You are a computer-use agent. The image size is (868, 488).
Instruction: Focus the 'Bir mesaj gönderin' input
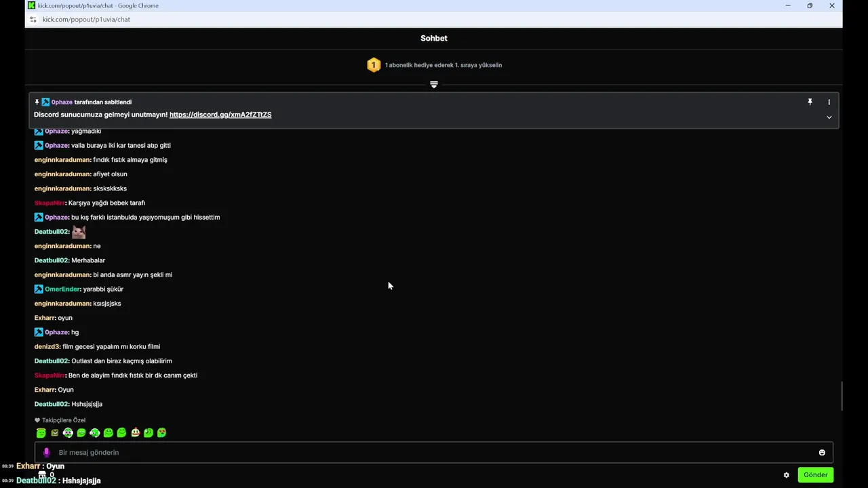point(434,453)
